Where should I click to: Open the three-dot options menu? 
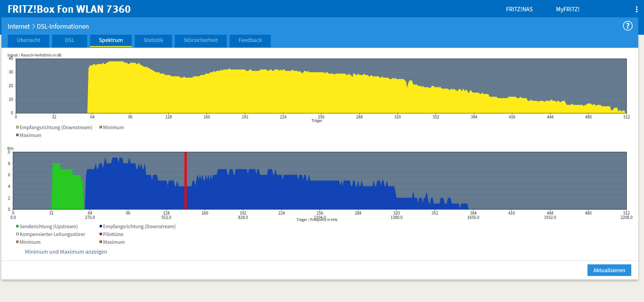[x=636, y=9]
